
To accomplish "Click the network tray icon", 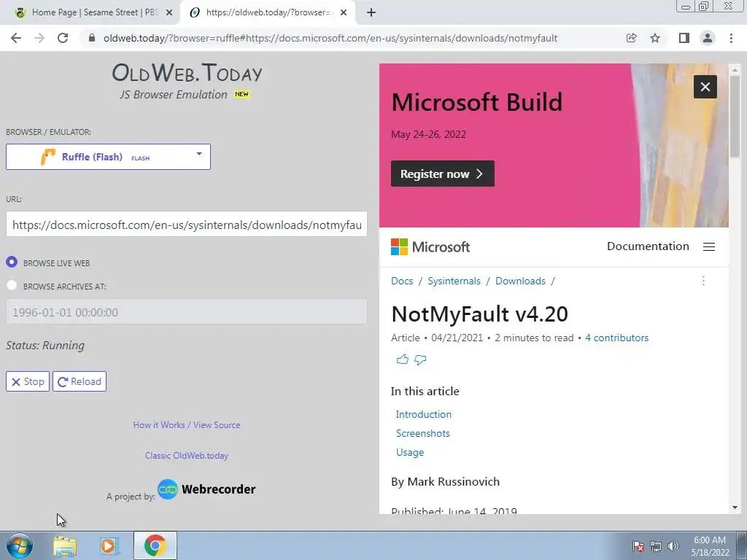I will 656,546.
